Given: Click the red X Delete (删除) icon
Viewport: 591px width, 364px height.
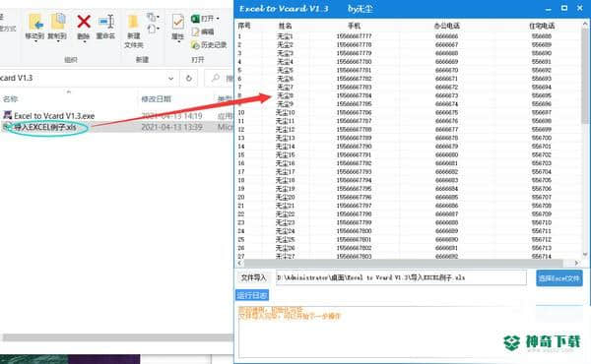Looking at the screenshot, I should coord(84,22).
